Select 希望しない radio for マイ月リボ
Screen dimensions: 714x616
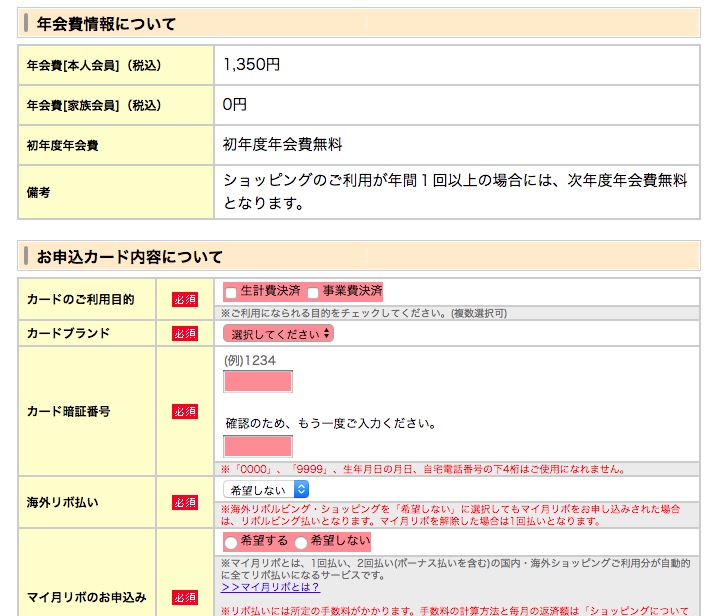301,542
